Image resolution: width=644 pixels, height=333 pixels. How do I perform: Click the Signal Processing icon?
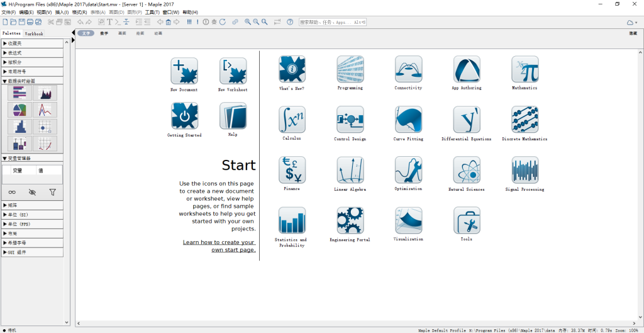click(x=525, y=170)
